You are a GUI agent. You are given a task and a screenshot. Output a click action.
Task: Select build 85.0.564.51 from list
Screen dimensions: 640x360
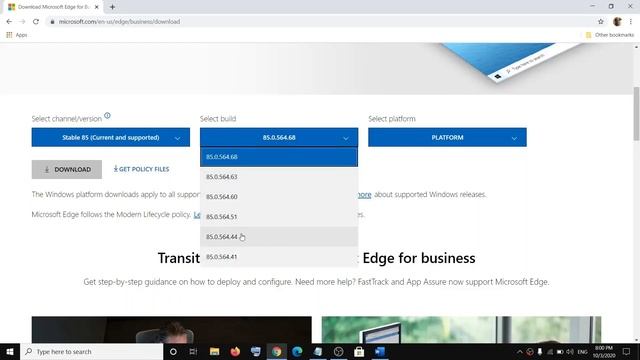pyautogui.click(x=279, y=217)
